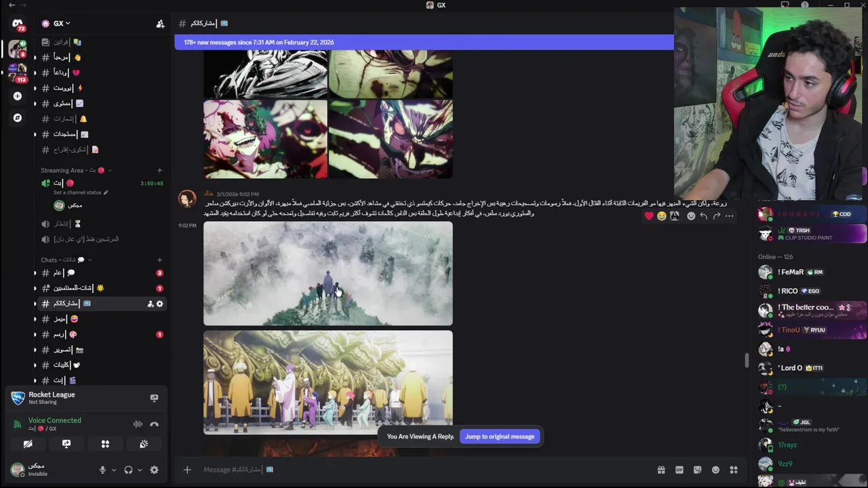Image resolution: width=868 pixels, height=488 pixels.
Task: Open own profile avatar showing Invisible status
Action: point(18,469)
